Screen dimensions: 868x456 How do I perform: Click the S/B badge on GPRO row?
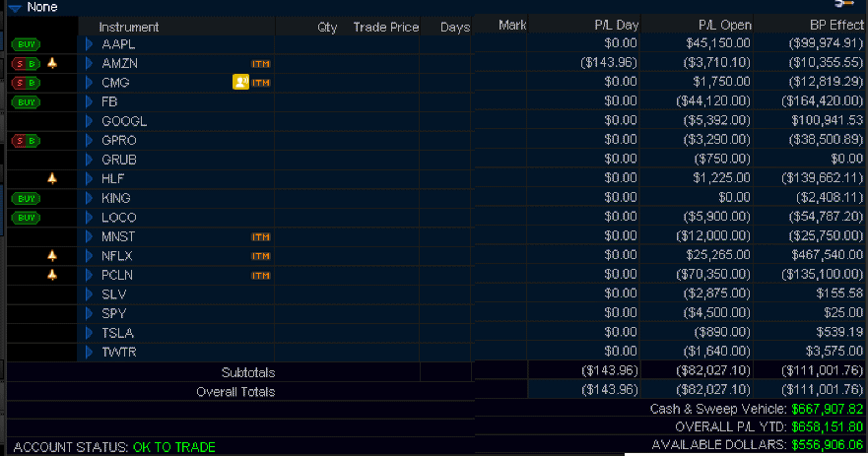(x=27, y=141)
